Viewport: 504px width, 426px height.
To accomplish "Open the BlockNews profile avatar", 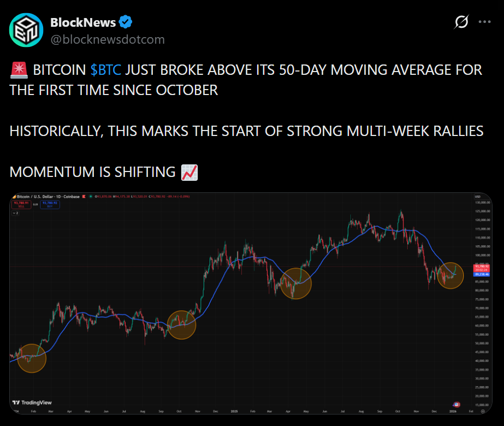I will click(x=26, y=31).
